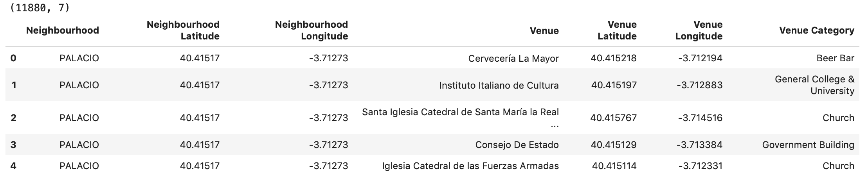Select the Instituto Italiano de Cultura cell
Image resolution: width=868 pixels, height=189 pixels.
(x=499, y=86)
